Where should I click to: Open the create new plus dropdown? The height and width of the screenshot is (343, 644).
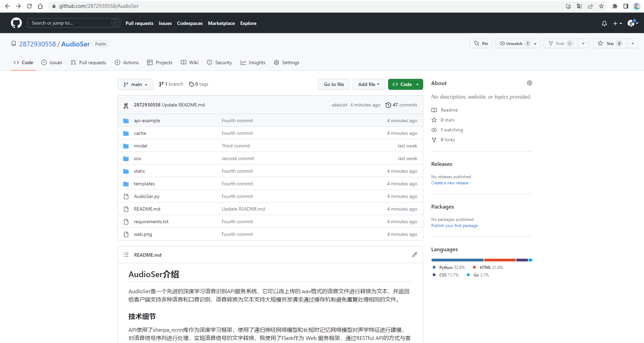[617, 23]
